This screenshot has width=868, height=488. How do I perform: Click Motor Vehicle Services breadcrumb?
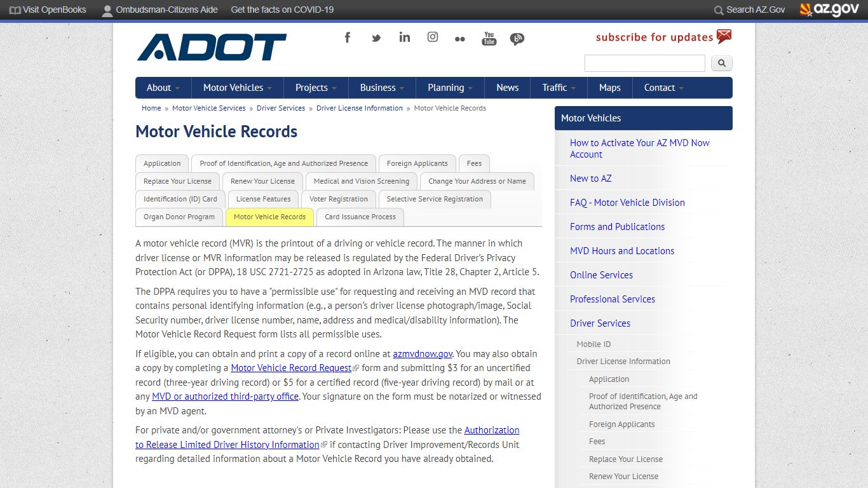pyautogui.click(x=208, y=108)
